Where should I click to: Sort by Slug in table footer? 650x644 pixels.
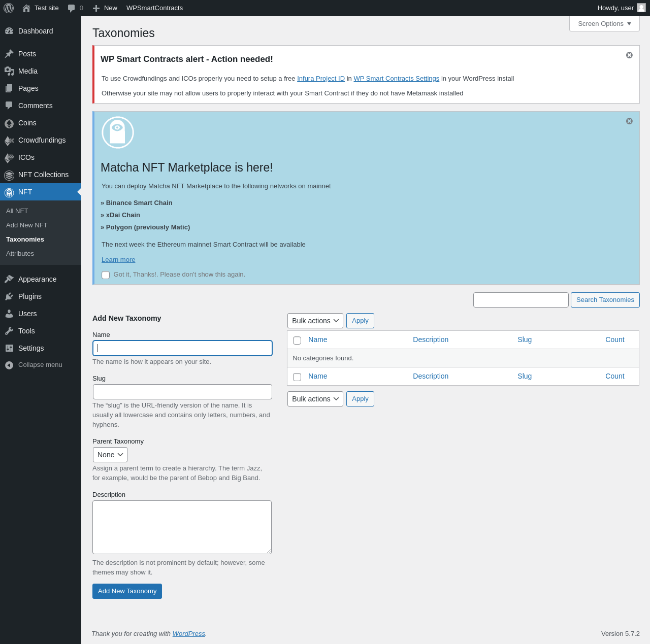[x=525, y=376]
